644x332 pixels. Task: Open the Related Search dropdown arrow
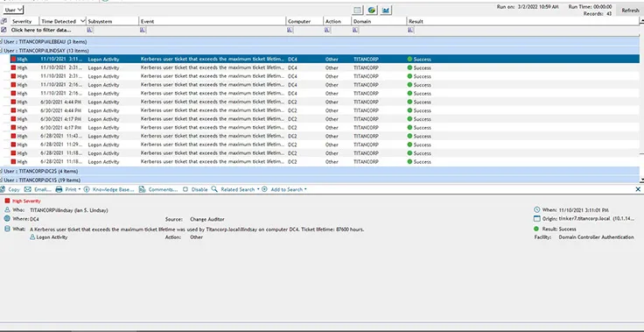[258, 190]
